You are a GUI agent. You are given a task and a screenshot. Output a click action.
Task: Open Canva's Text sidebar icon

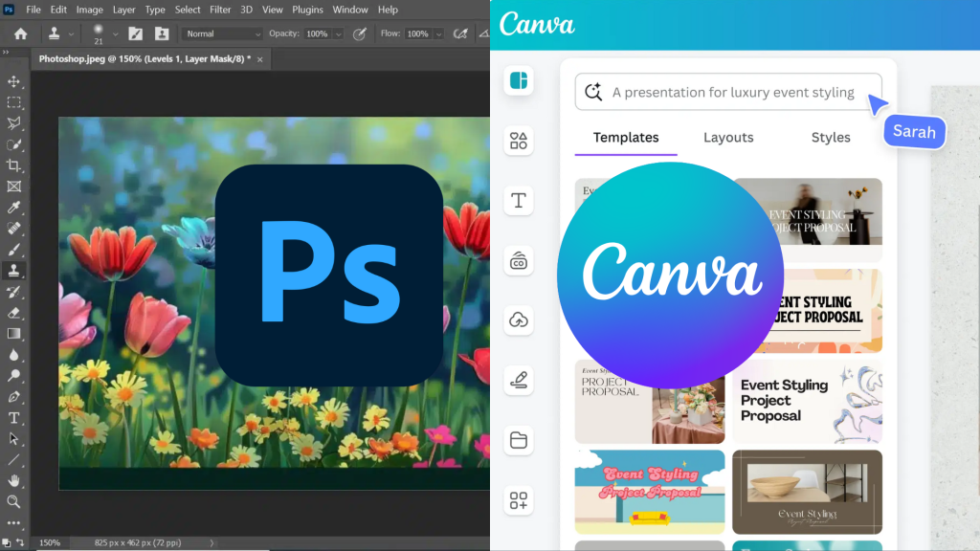point(518,201)
